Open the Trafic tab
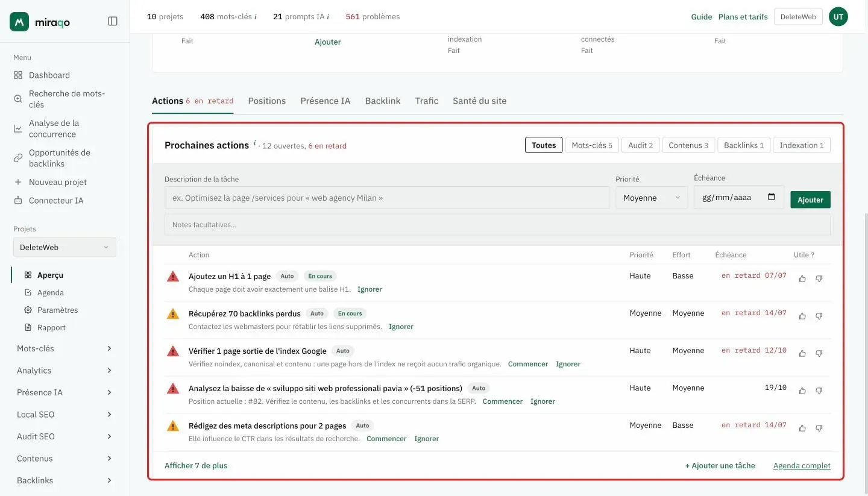Image resolution: width=868 pixels, height=496 pixels. 427,101
